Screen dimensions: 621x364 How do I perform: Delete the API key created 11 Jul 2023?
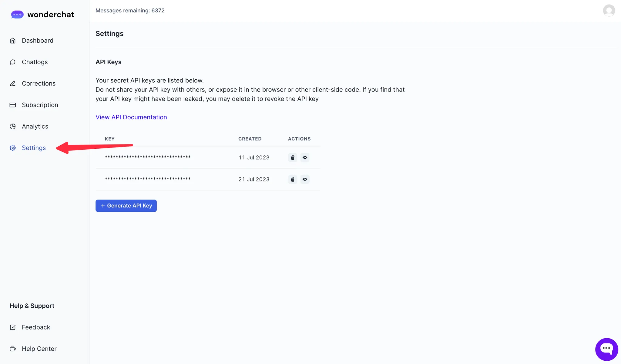293,157
